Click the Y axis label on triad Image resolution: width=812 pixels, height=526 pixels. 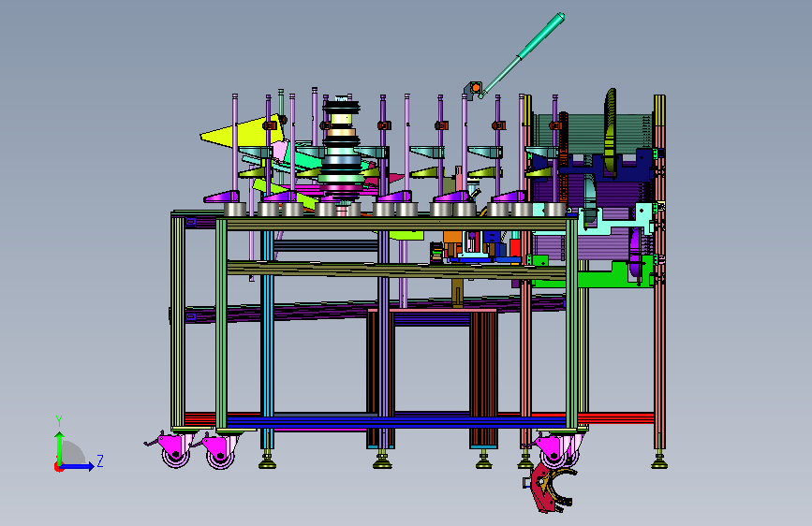[x=59, y=421]
